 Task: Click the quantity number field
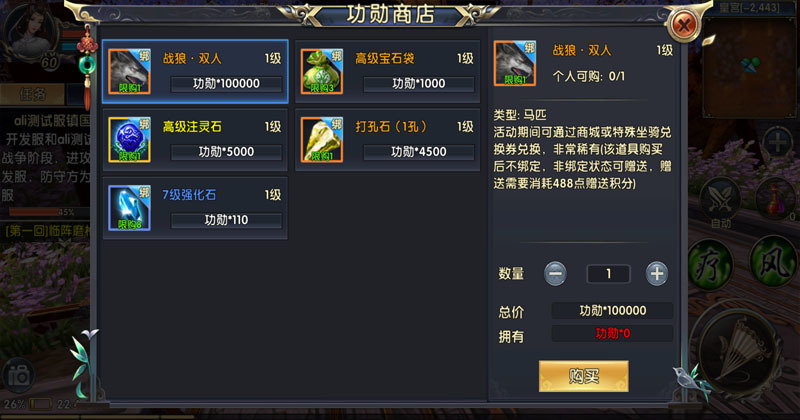[x=608, y=274]
